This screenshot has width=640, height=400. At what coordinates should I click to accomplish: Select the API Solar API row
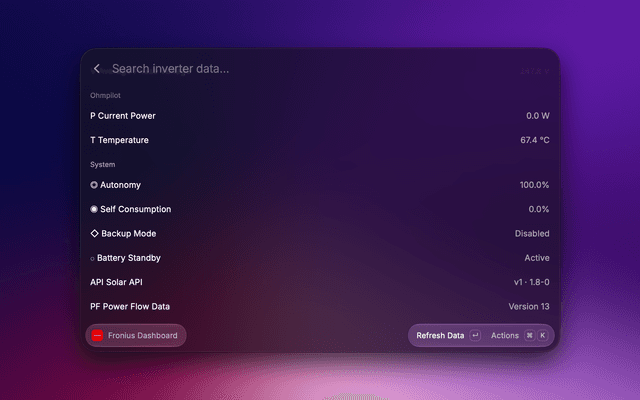(x=320, y=282)
